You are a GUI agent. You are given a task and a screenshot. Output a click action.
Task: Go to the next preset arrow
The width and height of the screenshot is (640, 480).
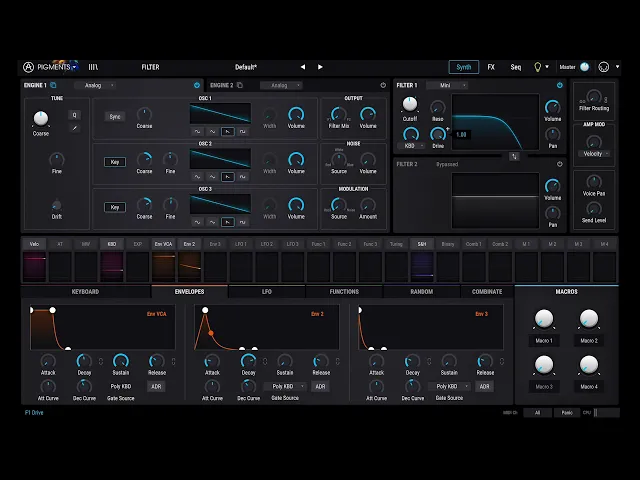(x=320, y=67)
